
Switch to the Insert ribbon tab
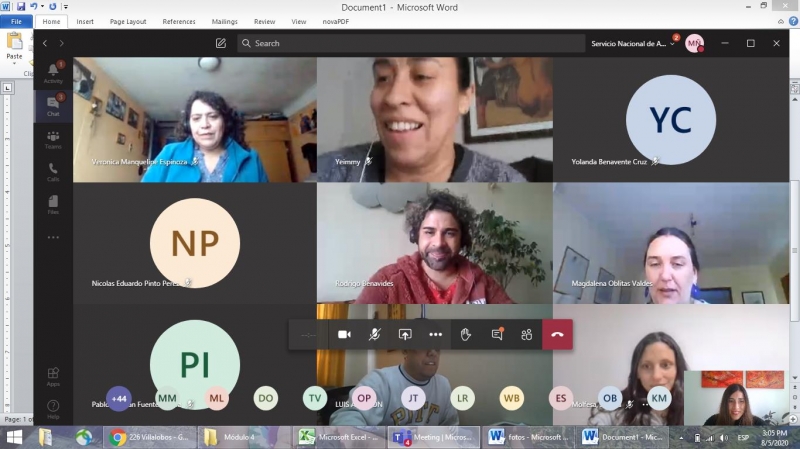pyautogui.click(x=85, y=21)
